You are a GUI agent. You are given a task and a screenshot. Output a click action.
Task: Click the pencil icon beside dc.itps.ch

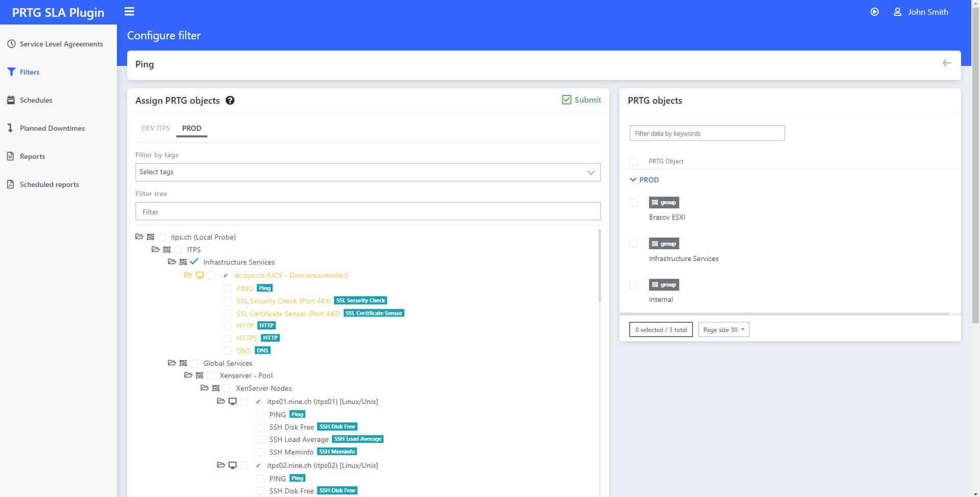click(225, 275)
